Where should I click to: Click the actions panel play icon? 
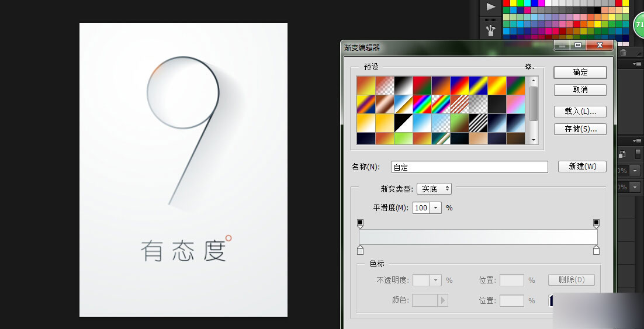point(491,6)
